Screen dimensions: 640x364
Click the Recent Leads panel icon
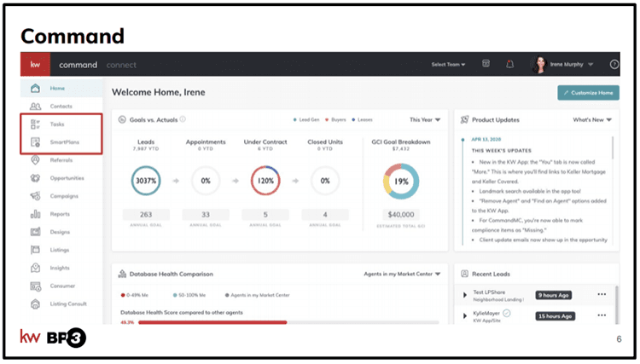click(x=464, y=274)
